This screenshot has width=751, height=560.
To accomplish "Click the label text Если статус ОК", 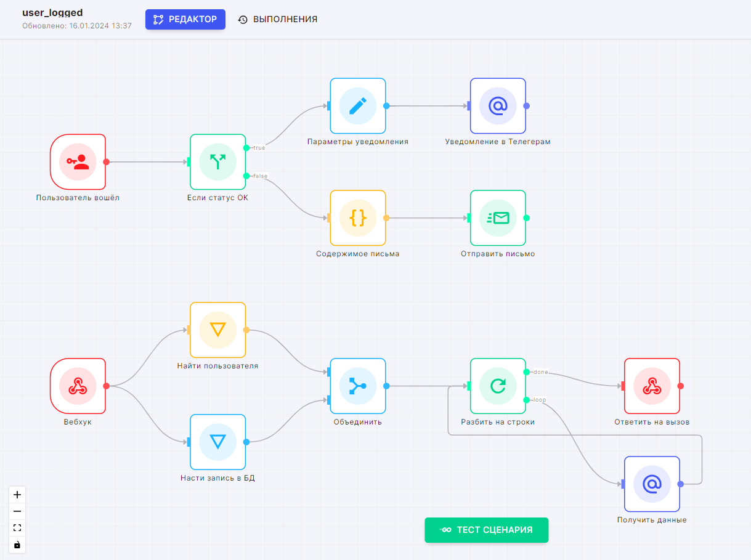I will [x=217, y=198].
